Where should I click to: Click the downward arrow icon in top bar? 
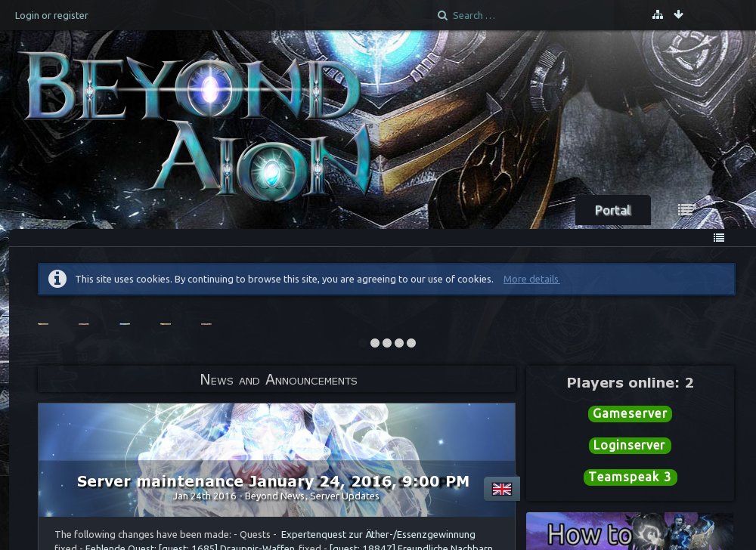click(x=678, y=14)
